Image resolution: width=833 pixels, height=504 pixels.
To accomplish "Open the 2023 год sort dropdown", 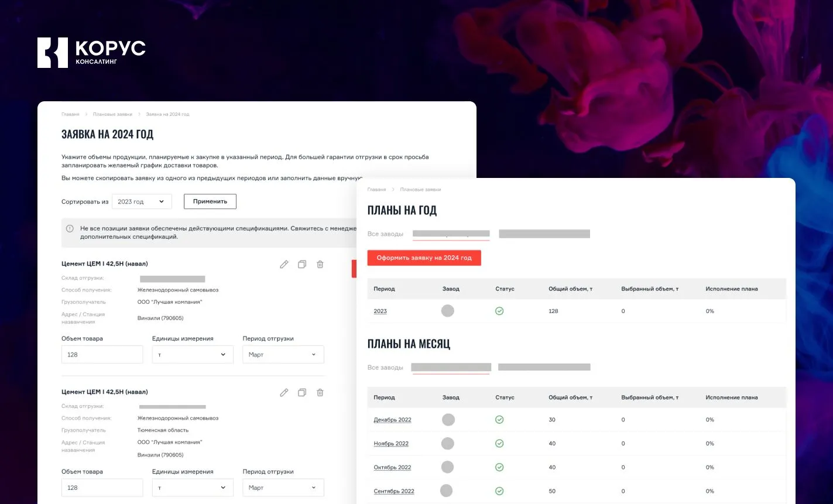I will coord(142,201).
